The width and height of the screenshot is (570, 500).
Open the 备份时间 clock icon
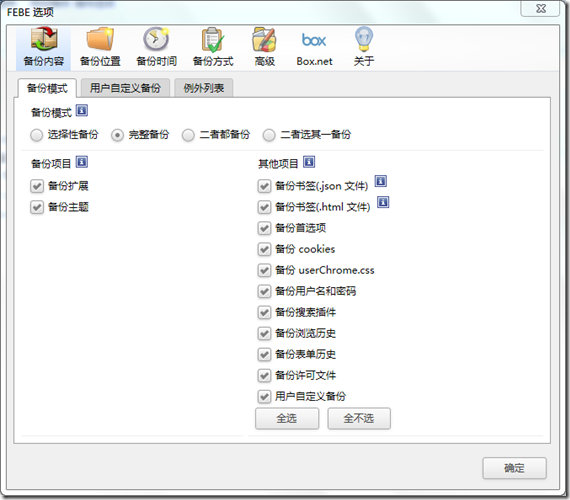click(x=156, y=47)
